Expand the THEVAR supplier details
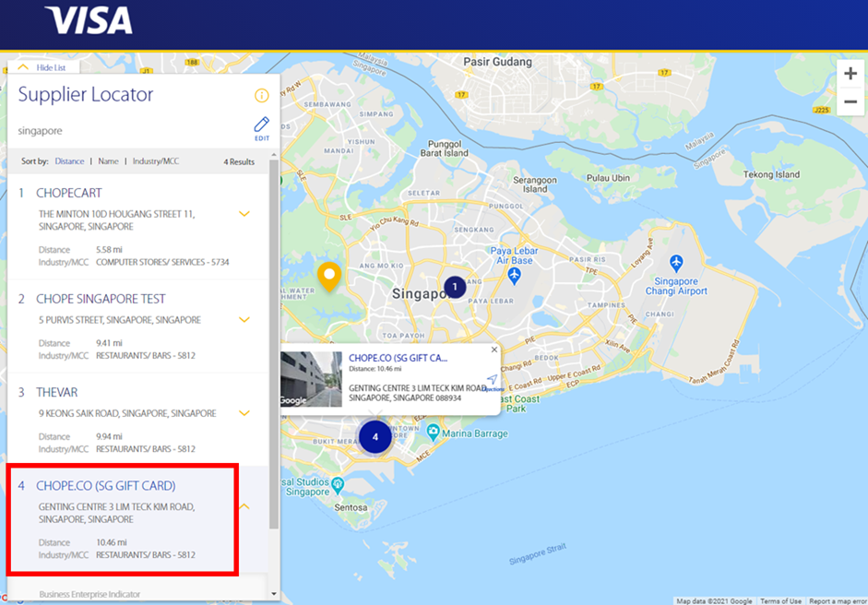 (244, 413)
